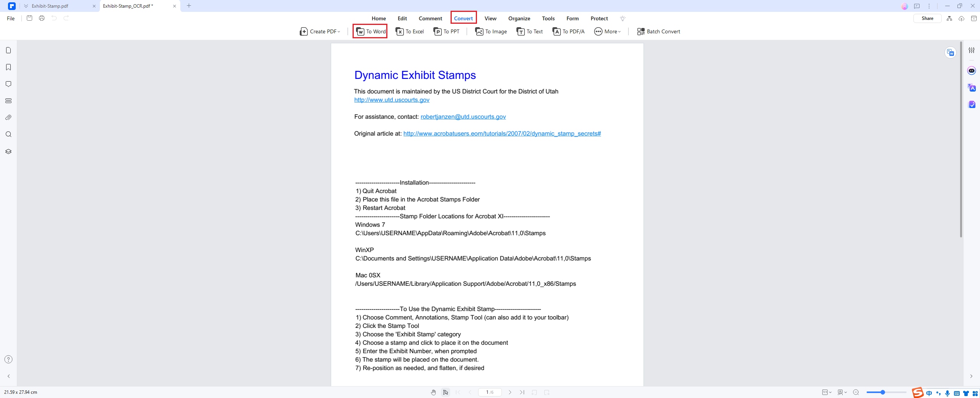Expand the right panel arrow
Screen dimensions: 980x398
click(971, 376)
